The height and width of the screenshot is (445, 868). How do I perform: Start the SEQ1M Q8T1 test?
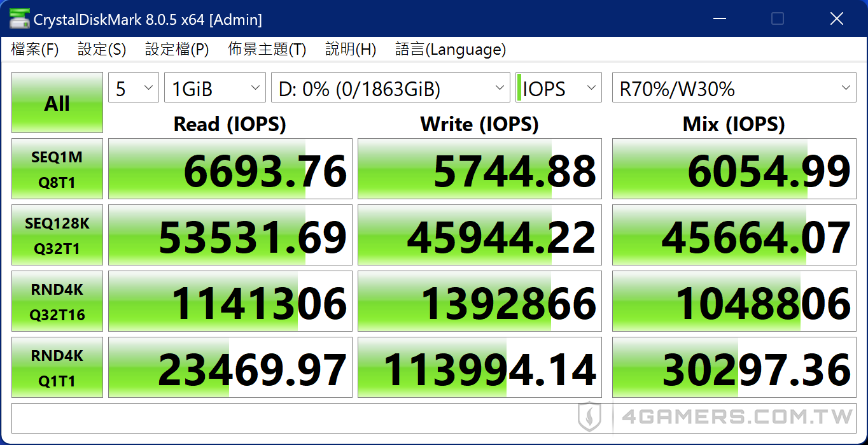point(57,169)
